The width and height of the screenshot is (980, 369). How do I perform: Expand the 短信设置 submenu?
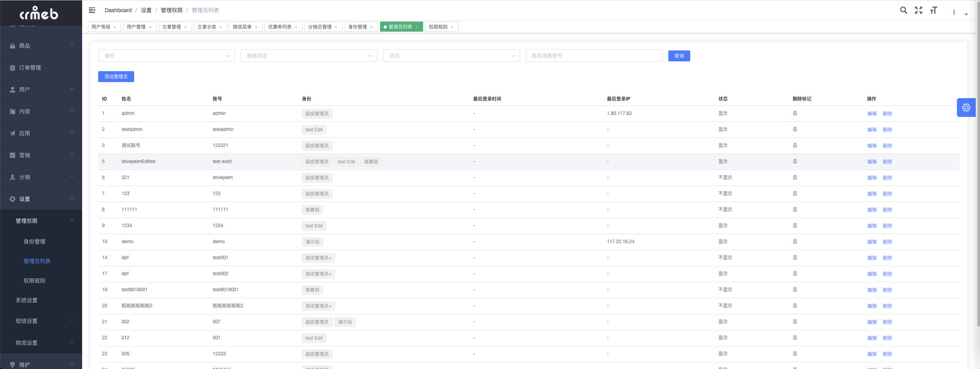[72, 321]
